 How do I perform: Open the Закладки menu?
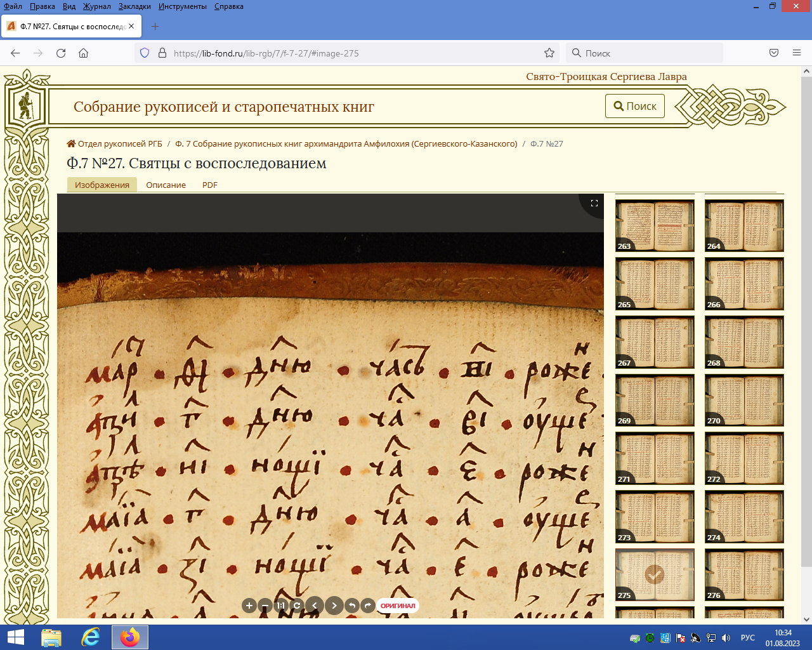(x=134, y=6)
